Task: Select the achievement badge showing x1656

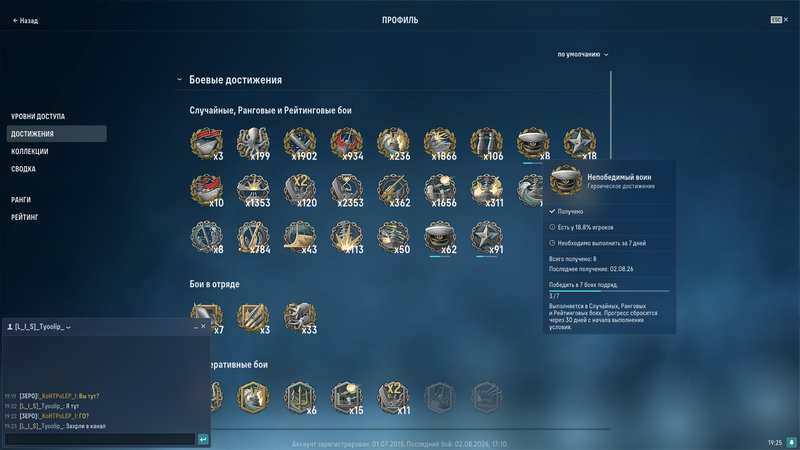Action: coord(440,190)
